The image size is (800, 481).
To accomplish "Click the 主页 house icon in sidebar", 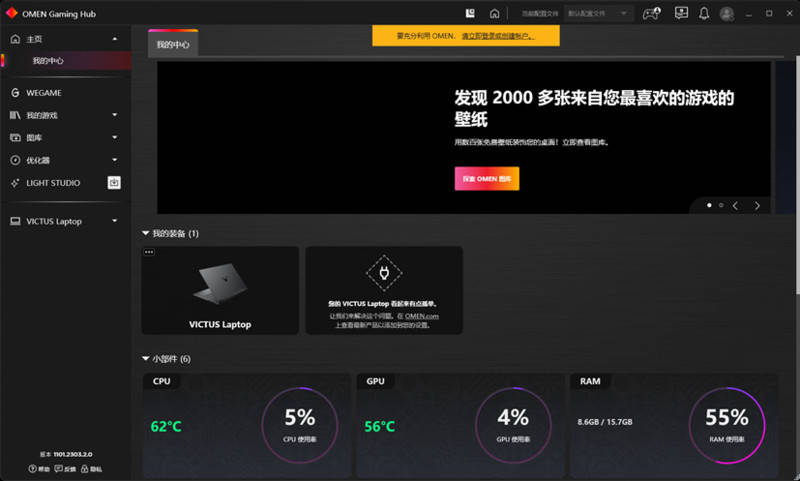I will click(x=15, y=39).
